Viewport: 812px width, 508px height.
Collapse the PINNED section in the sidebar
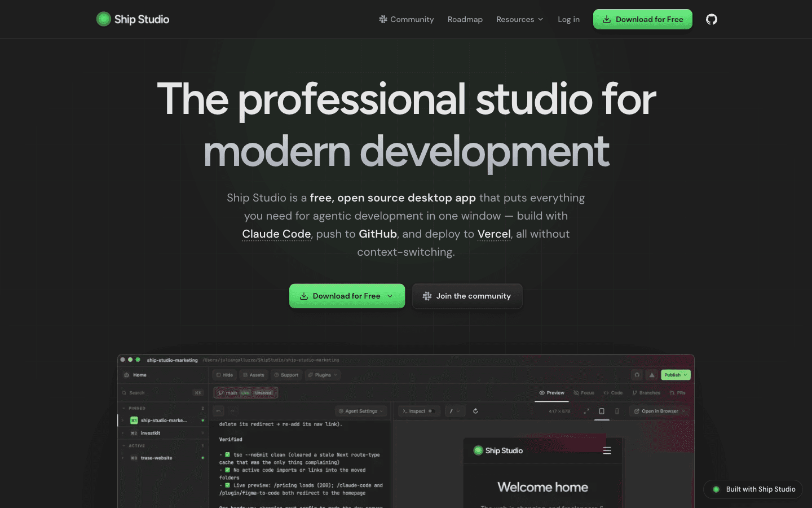click(123, 408)
